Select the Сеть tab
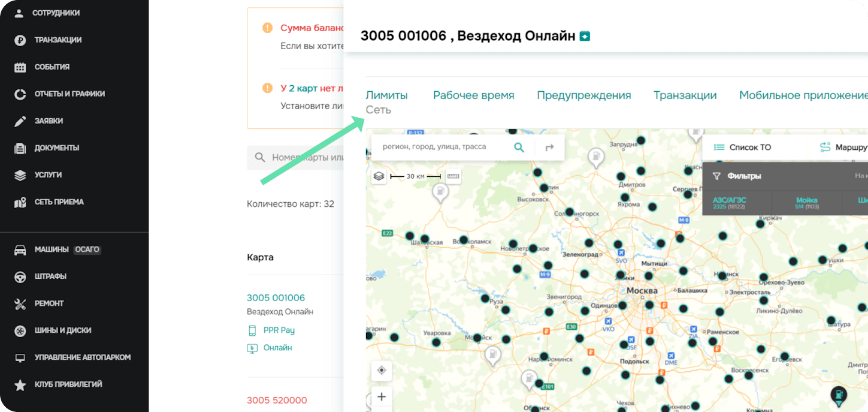Screen dimensions: 868x412 [379, 110]
